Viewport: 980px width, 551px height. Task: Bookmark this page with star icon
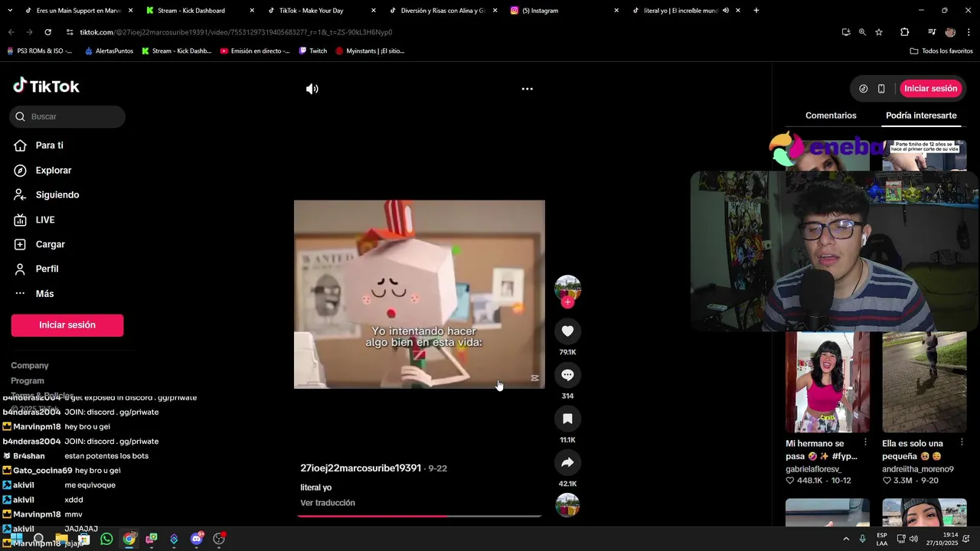(879, 32)
